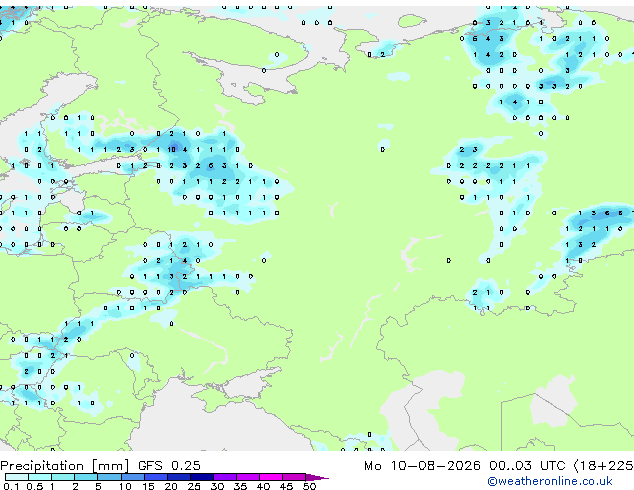Click the '20' legend scale label
The width and height of the screenshot is (634, 490).
point(171,486)
